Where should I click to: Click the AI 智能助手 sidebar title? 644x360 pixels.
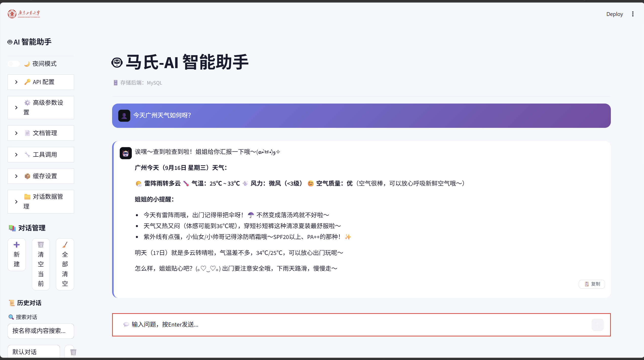(30, 42)
